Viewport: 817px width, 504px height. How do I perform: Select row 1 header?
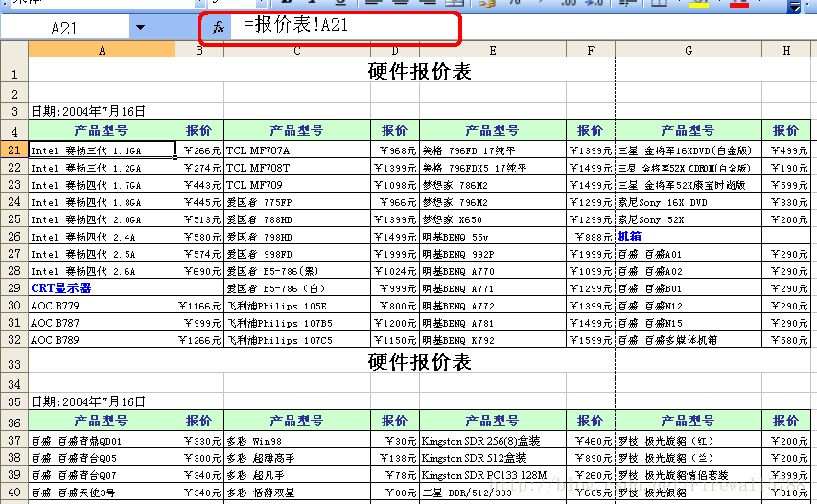tap(14, 70)
